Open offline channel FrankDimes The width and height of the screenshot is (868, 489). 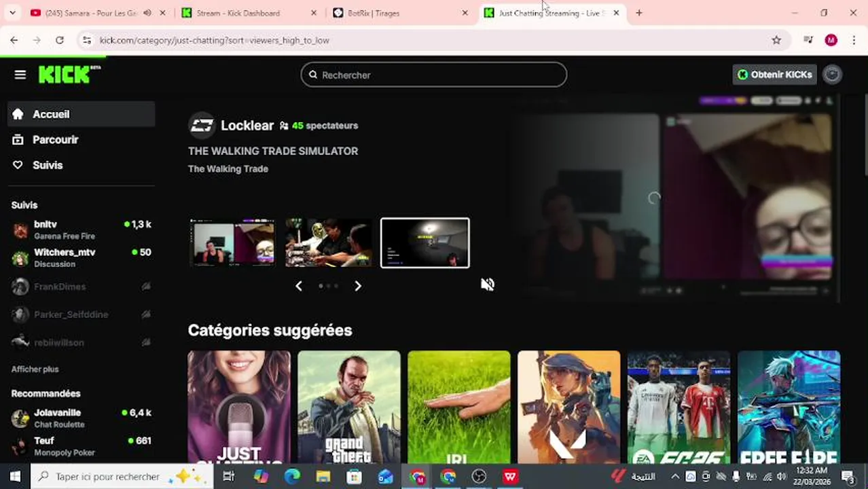pyautogui.click(x=82, y=287)
